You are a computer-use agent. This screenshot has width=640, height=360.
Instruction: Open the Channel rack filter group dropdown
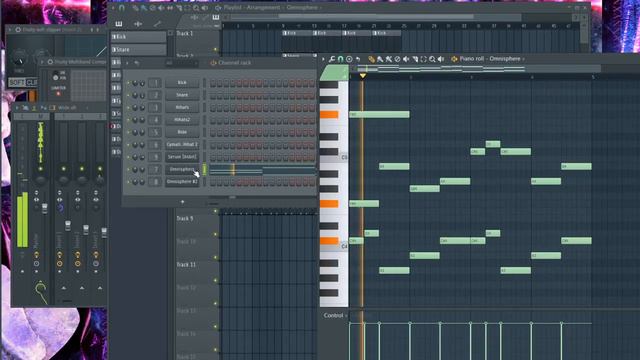(x=182, y=63)
